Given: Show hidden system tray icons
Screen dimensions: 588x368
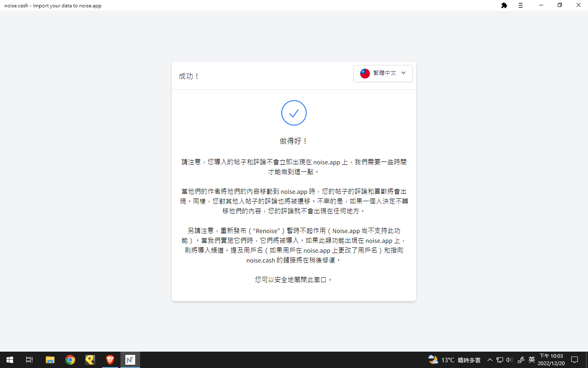Looking at the screenshot, I should click(490, 360).
